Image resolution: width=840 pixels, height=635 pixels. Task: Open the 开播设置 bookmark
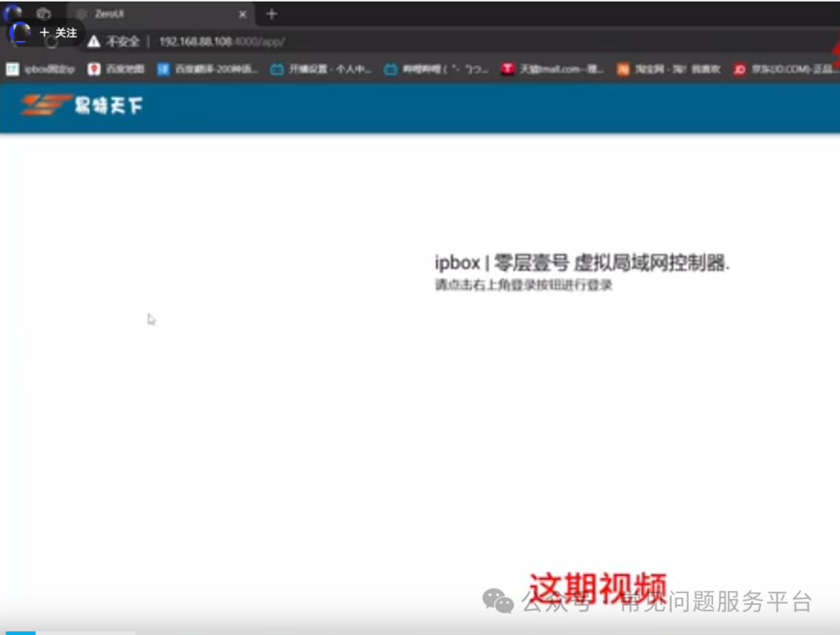point(321,69)
